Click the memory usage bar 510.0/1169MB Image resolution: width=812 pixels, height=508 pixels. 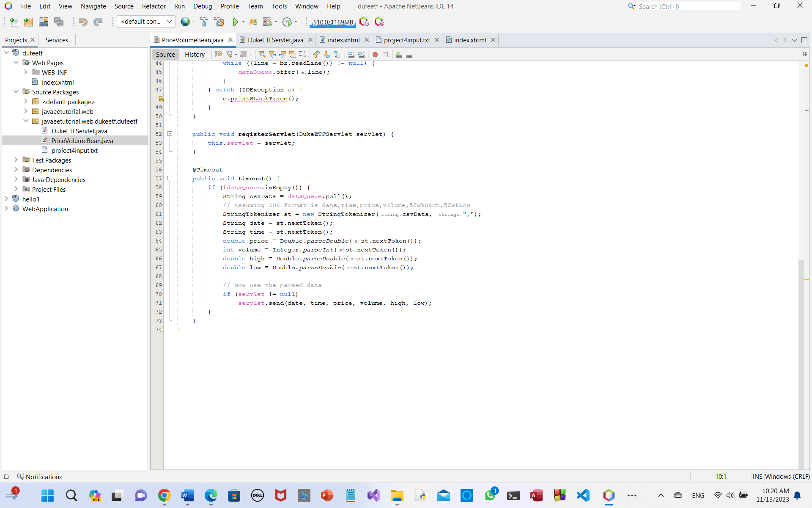tap(333, 22)
